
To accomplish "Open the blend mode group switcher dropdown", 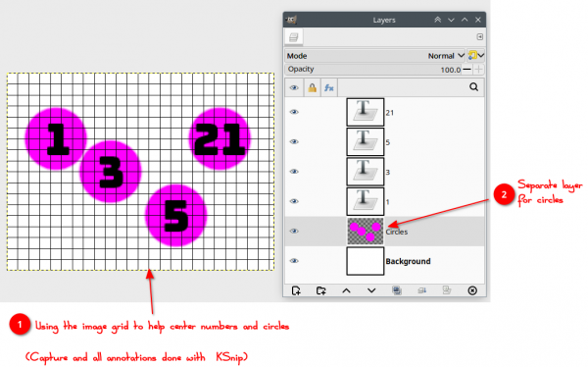I will (x=476, y=56).
